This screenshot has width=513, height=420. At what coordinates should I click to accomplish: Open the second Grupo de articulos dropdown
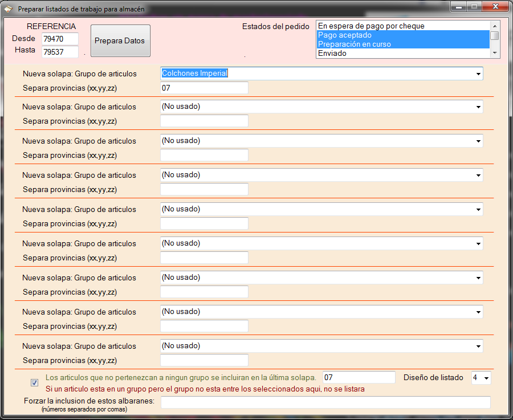point(478,107)
